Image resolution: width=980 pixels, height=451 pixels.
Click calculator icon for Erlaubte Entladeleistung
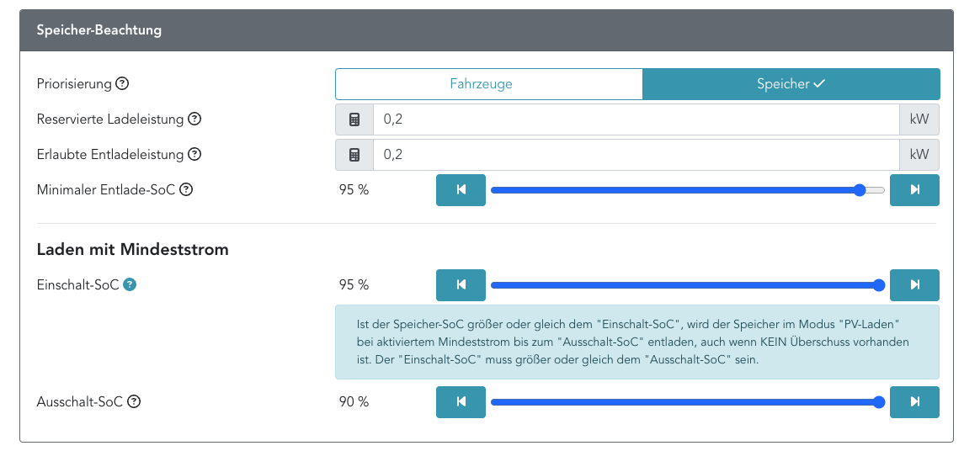point(354,155)
